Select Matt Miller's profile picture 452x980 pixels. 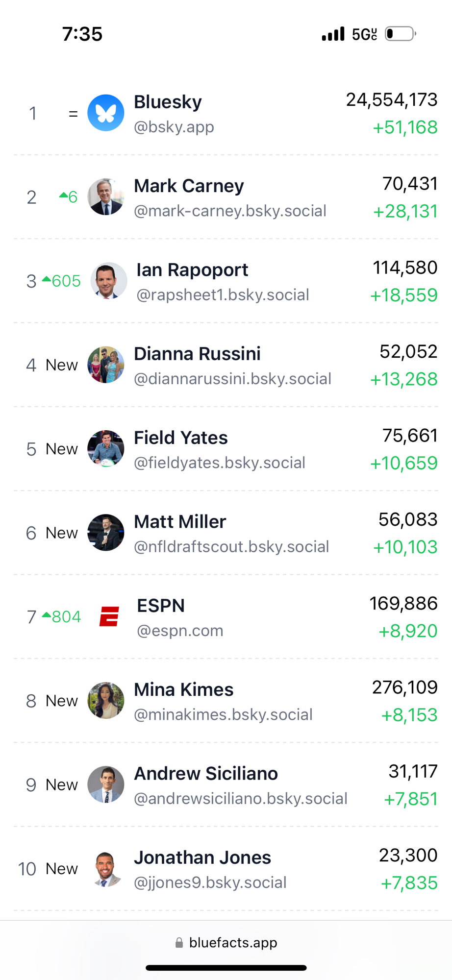pos(105,533)
